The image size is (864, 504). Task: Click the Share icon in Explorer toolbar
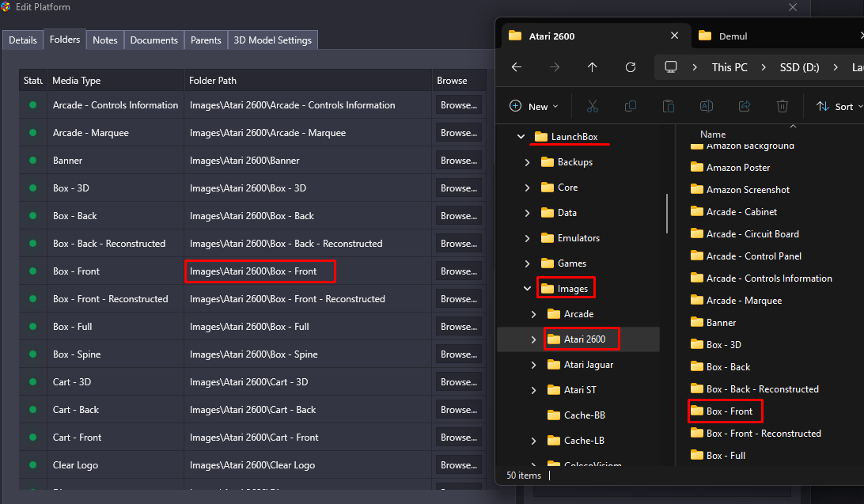(x=745, y=106)
